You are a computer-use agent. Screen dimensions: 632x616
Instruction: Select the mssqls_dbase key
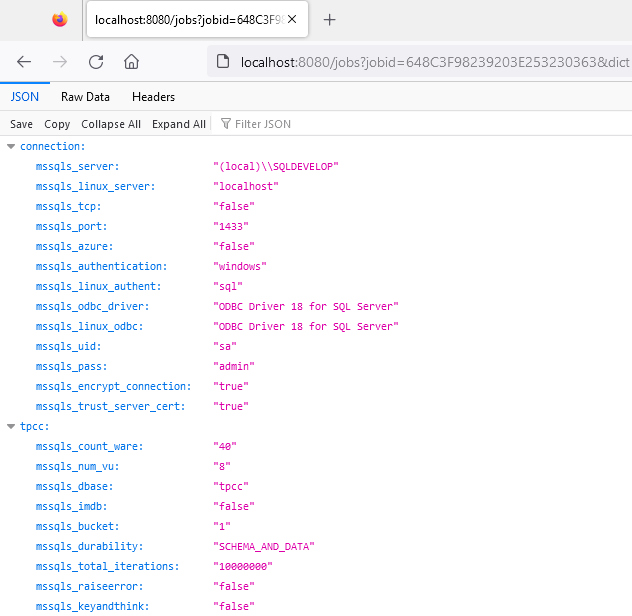74,486
